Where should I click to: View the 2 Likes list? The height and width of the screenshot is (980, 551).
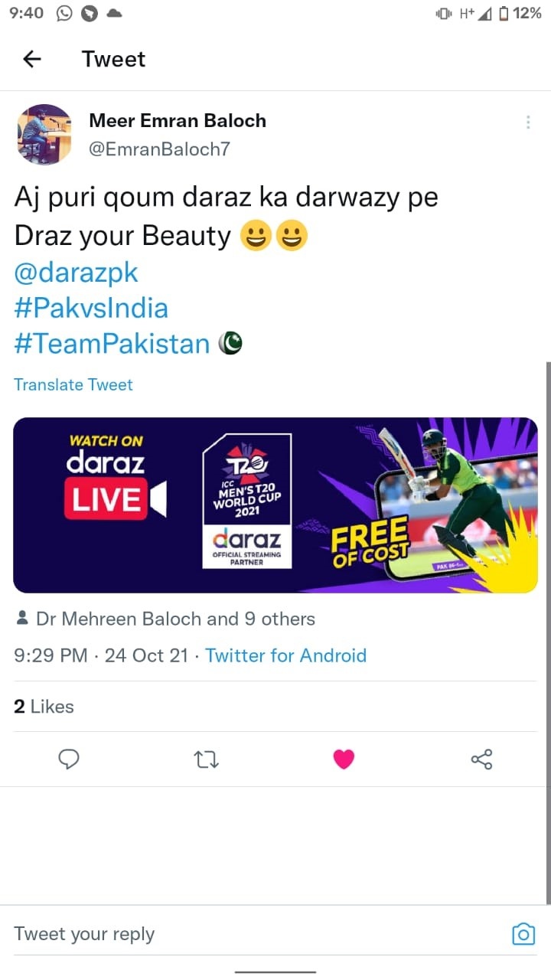(x=44, y=706)
